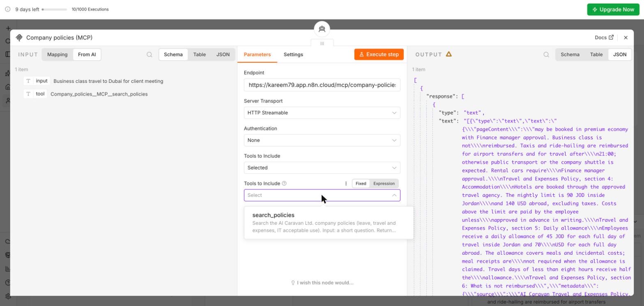Open the Docs link
The width and height of the screenshot is (644, 306).
(604, 38)
